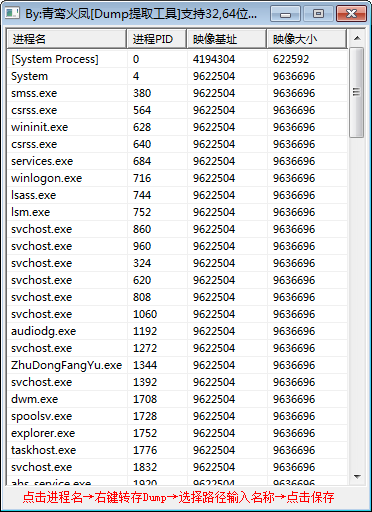Maximize the Dump tool window
The height and width of the screenshot is (512, 372).
[319, 14]
